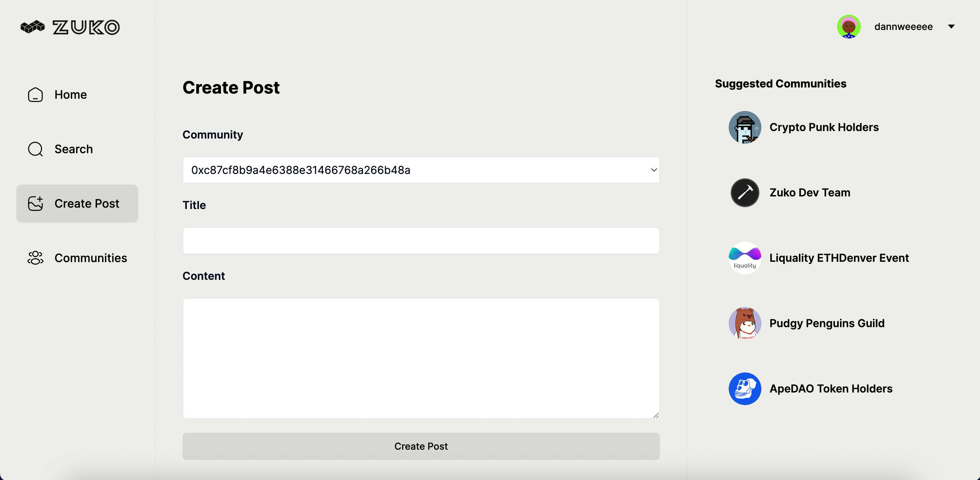Screen dimensions: 980x480
Task: Open ApeDAO Token Holders community link
Action: (831, 389)
